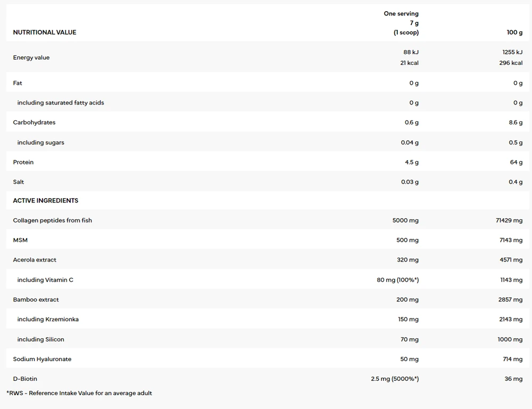The height and width of the screenshot is (409, 532).
Task: Select the Sodium Hyaluronate label
Action: tap(42, 359)
